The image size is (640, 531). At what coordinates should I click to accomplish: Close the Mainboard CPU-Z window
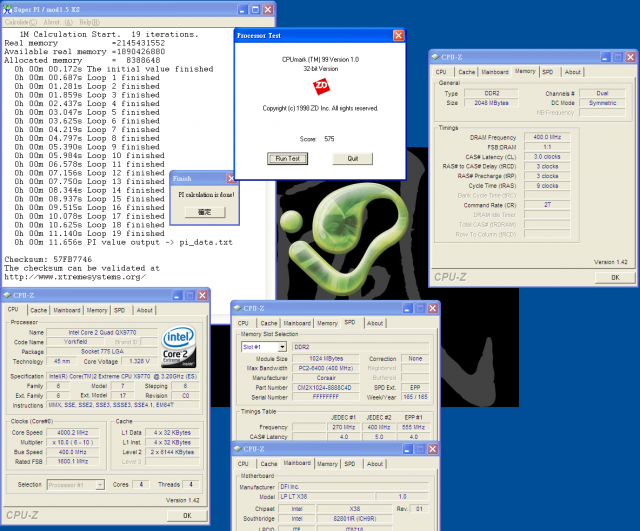click(x=433, y=449)
